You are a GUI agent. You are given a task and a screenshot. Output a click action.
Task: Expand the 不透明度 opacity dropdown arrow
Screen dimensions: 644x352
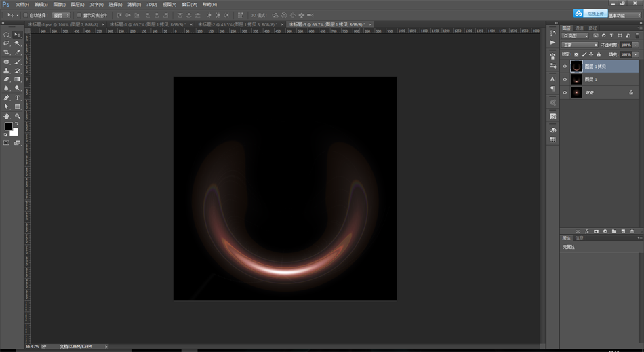point(635,45)
